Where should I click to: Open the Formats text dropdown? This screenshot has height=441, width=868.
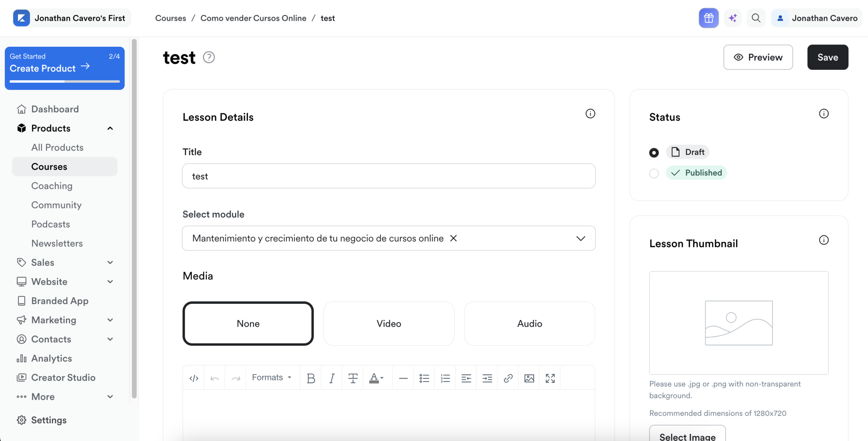pos(272,377)
